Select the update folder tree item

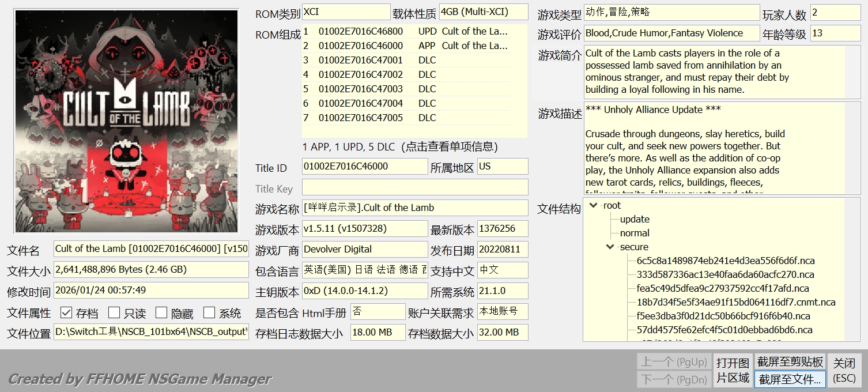(635, 219)
